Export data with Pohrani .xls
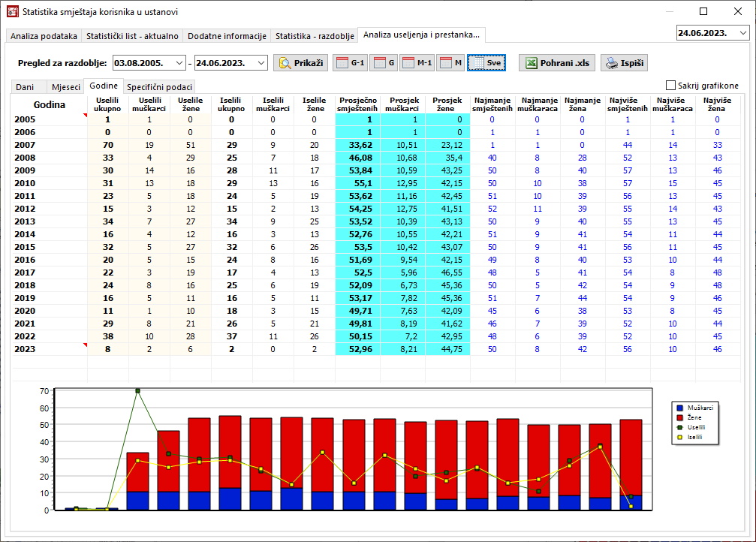This screenshot has height=542, width=756. [556, 63]
